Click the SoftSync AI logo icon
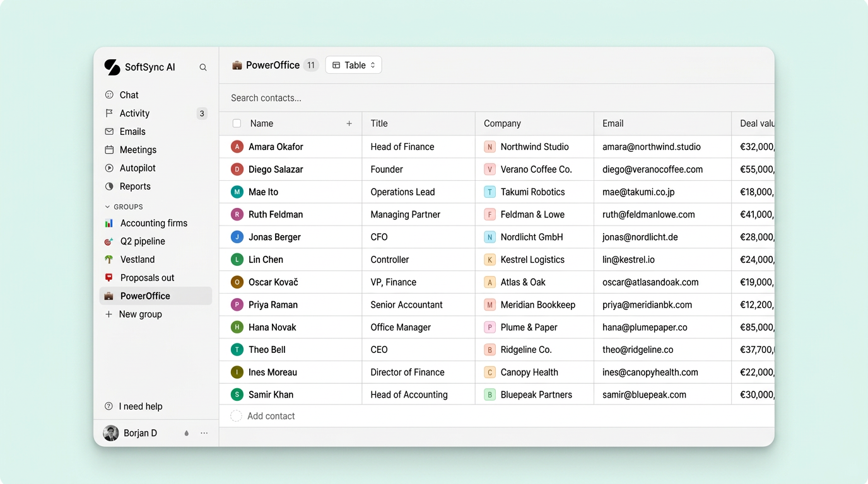868x484 pixels. (x=112, y=67)
